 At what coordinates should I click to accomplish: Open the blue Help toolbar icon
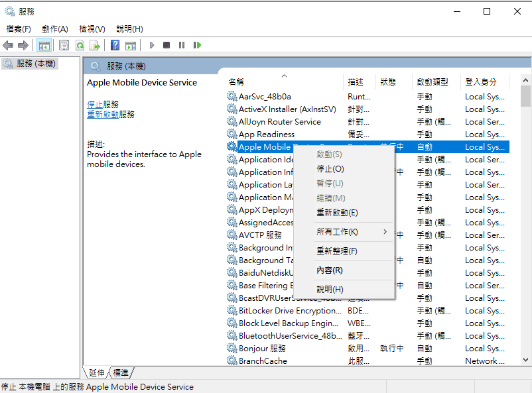click(115, 45)
